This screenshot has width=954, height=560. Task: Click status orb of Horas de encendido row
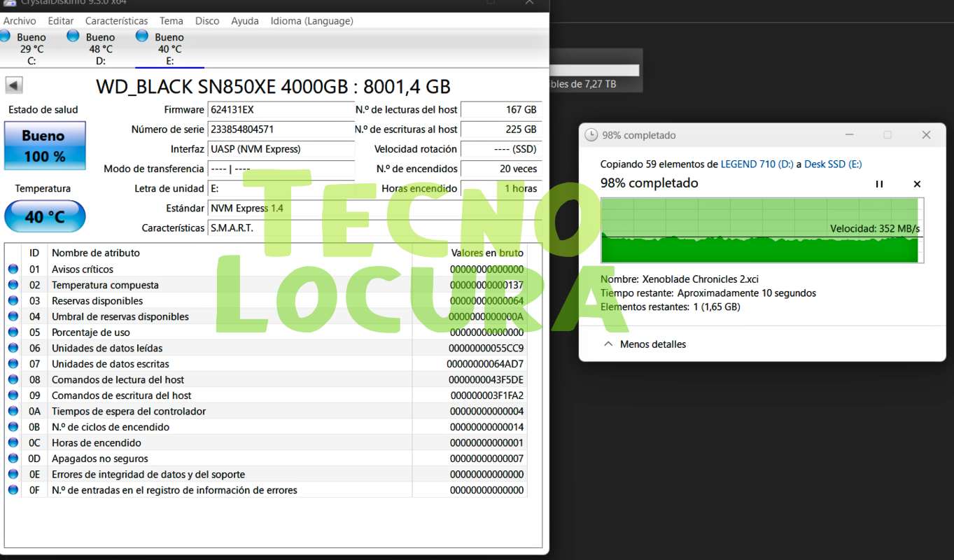(13, 442)
